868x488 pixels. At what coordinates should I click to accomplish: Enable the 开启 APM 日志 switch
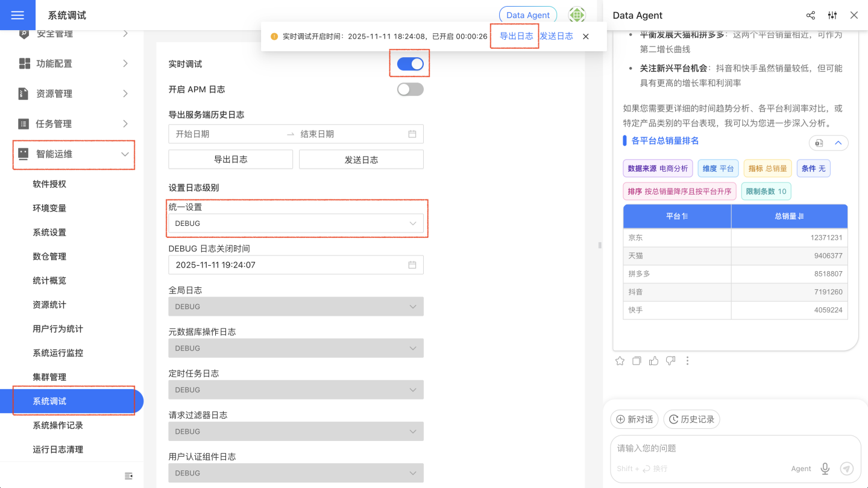410,89
